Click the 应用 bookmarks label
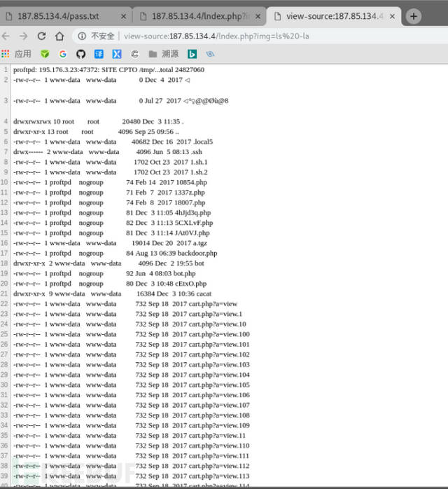 click(22, 54)
